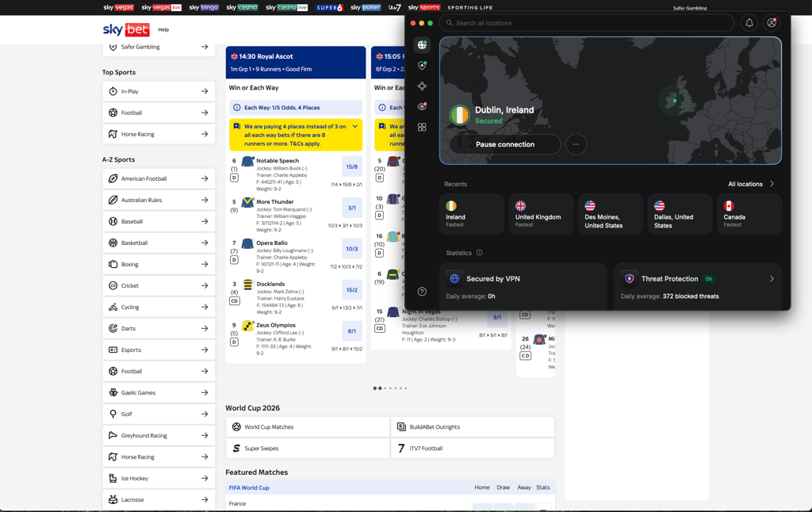Click the Australian Rules icon
The image size is (812, 512).
click(x=113, y=200)
